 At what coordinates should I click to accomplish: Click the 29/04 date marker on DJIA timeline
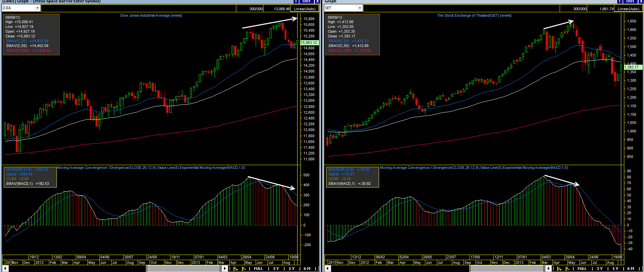coord(247,257)
